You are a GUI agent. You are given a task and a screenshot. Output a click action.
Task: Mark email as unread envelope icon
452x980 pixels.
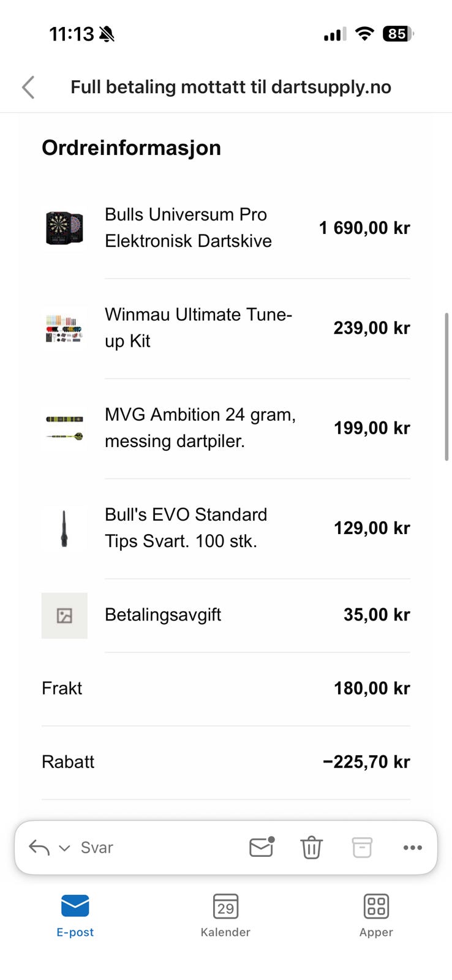click(262, 847)
